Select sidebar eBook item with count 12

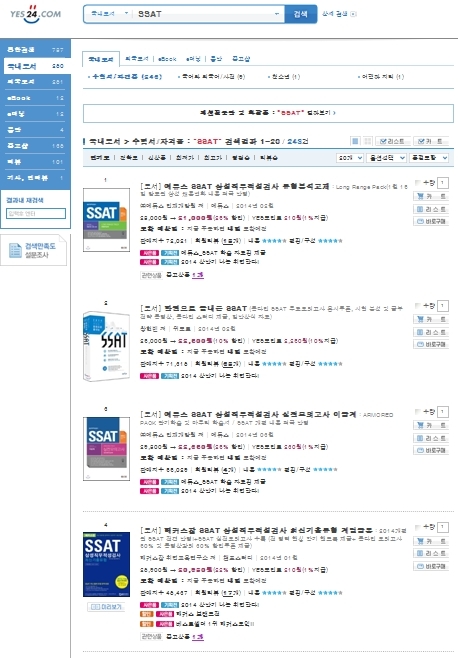35,98
